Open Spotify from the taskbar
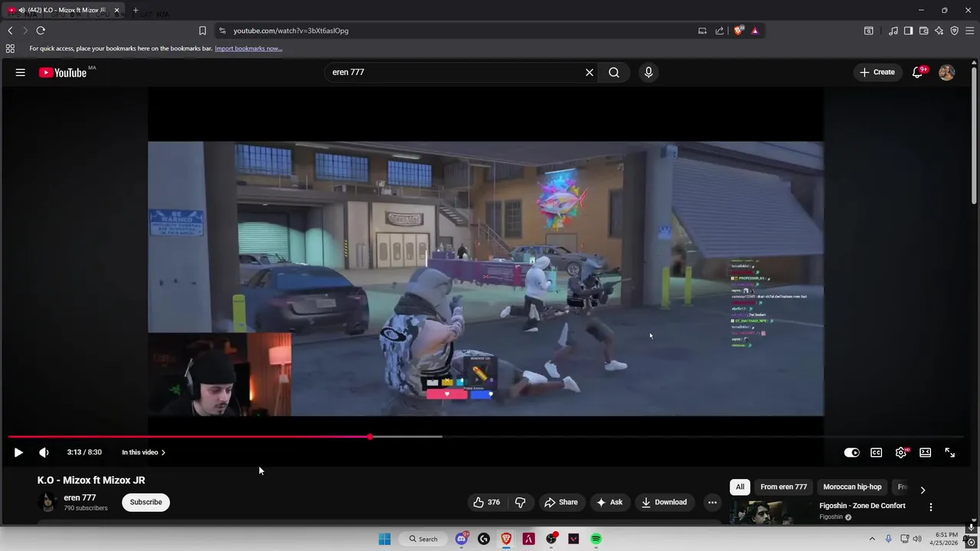The height and width of the screenshot is (551, 980). 596,539
